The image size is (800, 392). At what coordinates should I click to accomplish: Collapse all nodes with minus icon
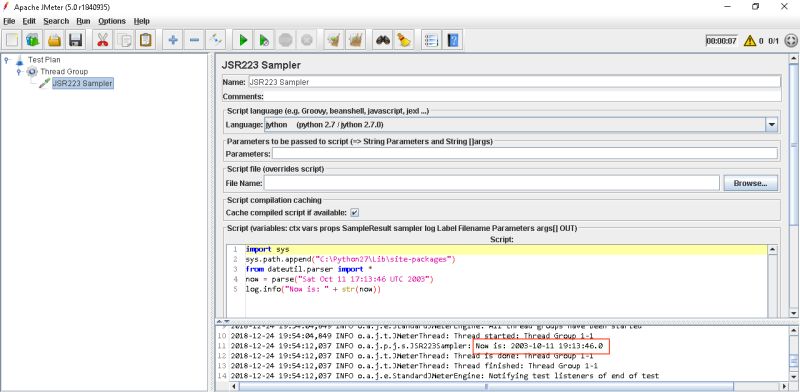pos(194,40)
